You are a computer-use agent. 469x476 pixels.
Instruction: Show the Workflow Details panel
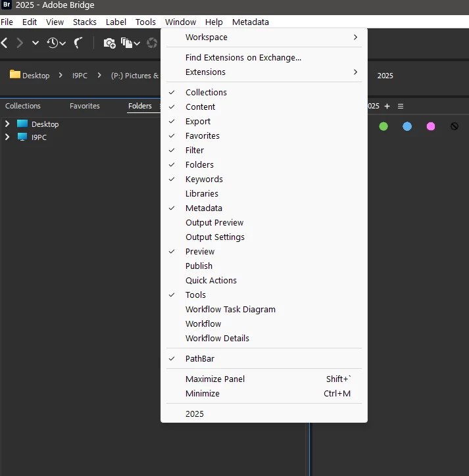click(x=264, y=339)
